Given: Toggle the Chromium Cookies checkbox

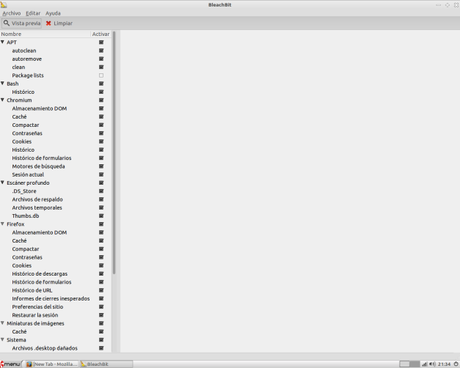Looking at the screenshot, I should pyautogui.click(x=101, y=141).
